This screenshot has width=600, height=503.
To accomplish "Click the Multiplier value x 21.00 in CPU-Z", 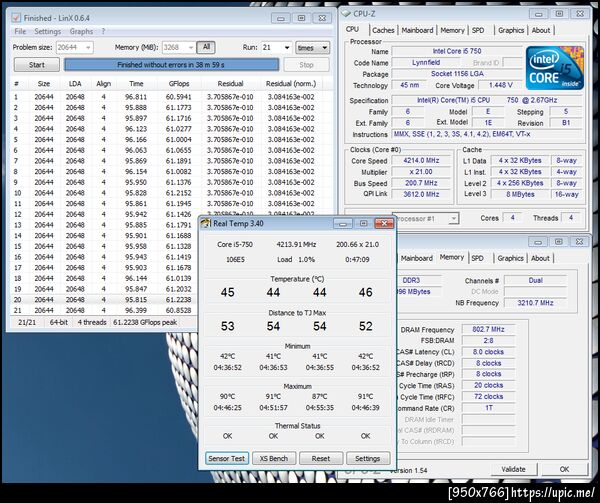I will pos(421,172).
